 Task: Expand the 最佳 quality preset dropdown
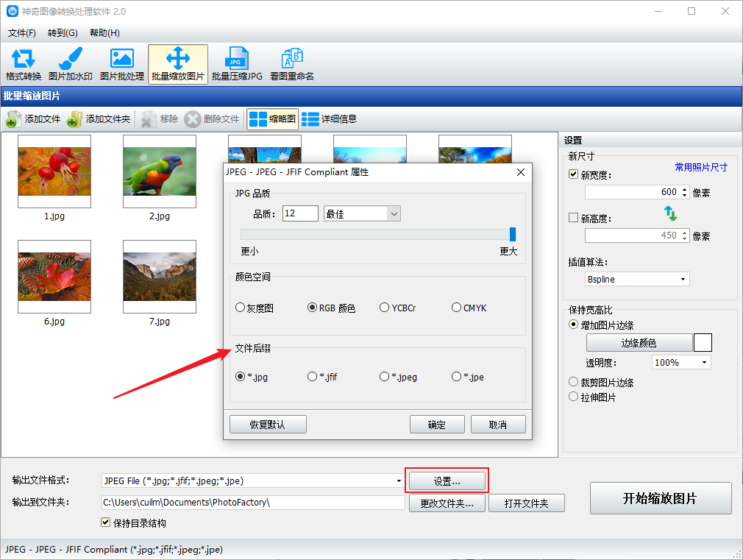click(394, 214)
